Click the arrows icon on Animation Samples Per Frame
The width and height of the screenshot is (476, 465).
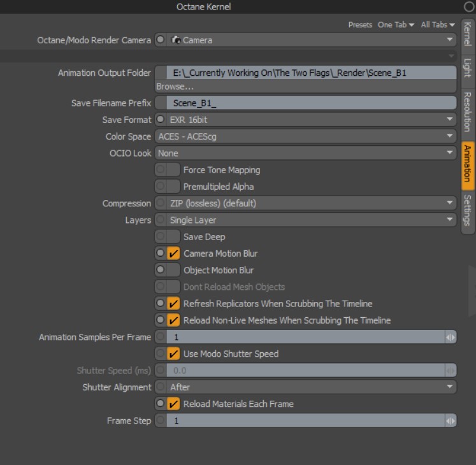click(451, 337)
